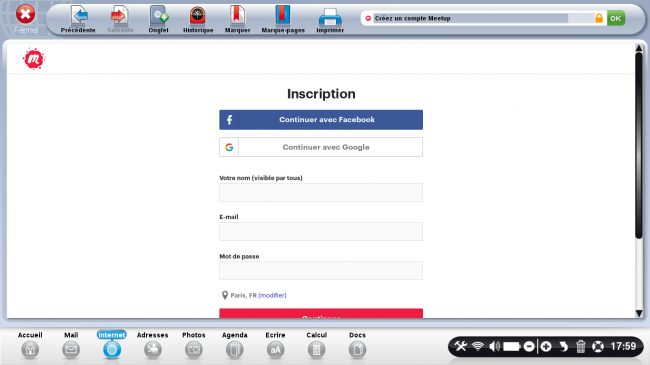Continue with Google sign-up
Viewport: 650px width, 365px height.
[x=321, y=147]
